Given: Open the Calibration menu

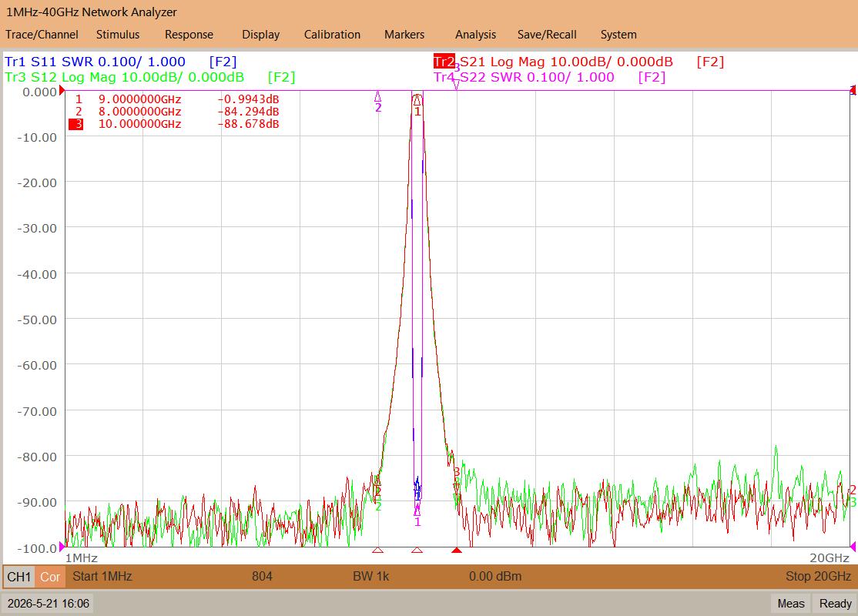Looking at the screenshot, I should [x=332, y=35].
